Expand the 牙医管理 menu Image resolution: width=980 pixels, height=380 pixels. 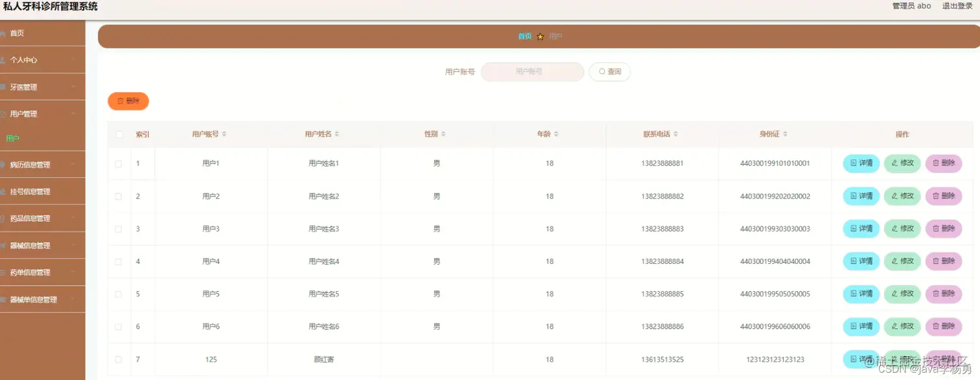[x=42, y=87]
